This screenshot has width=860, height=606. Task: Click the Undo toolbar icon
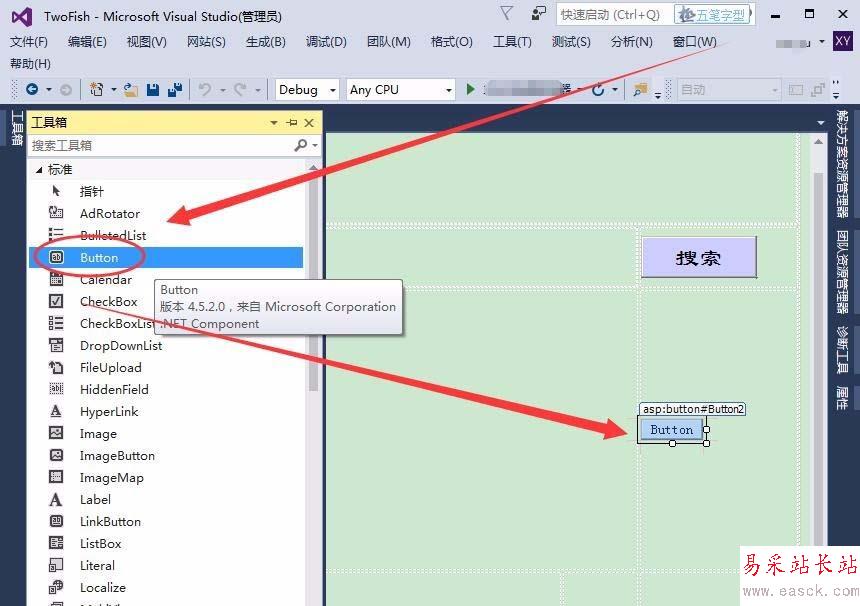[205, 89]
